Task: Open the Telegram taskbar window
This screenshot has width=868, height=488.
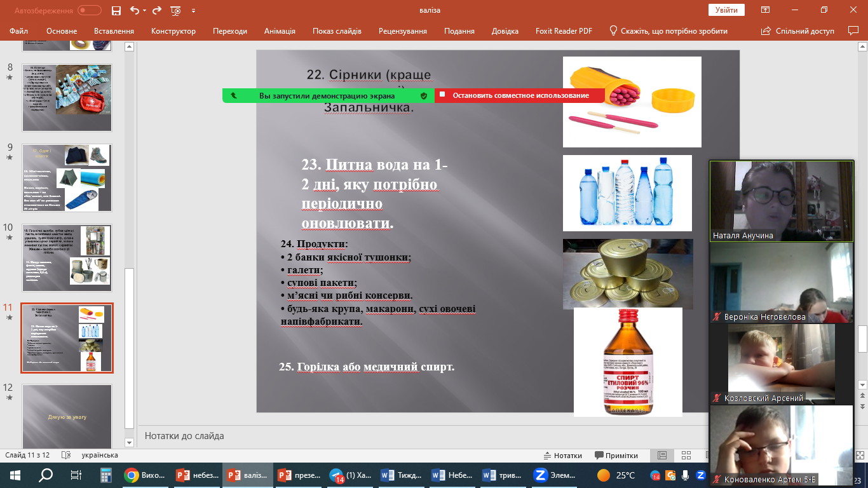Action: 351,475
